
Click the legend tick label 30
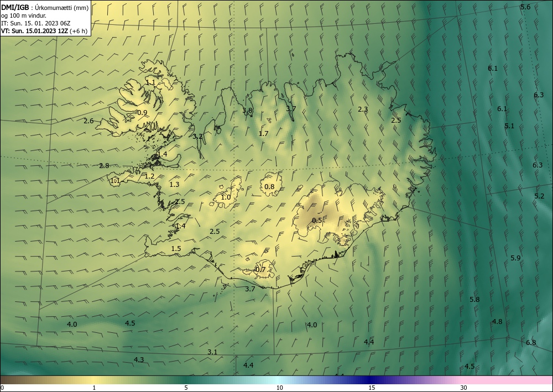coord(464,388)
